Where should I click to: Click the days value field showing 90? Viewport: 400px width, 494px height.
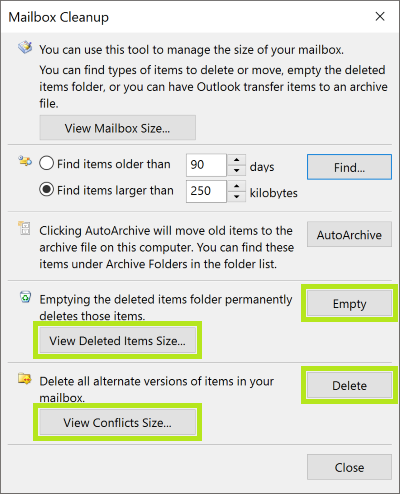206,165
